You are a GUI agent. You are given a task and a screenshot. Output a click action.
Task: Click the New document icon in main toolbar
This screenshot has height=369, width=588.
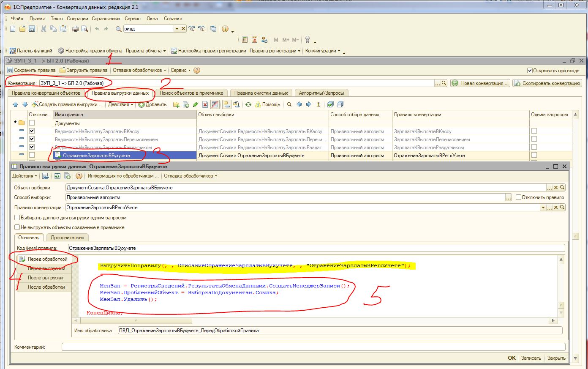13,29
